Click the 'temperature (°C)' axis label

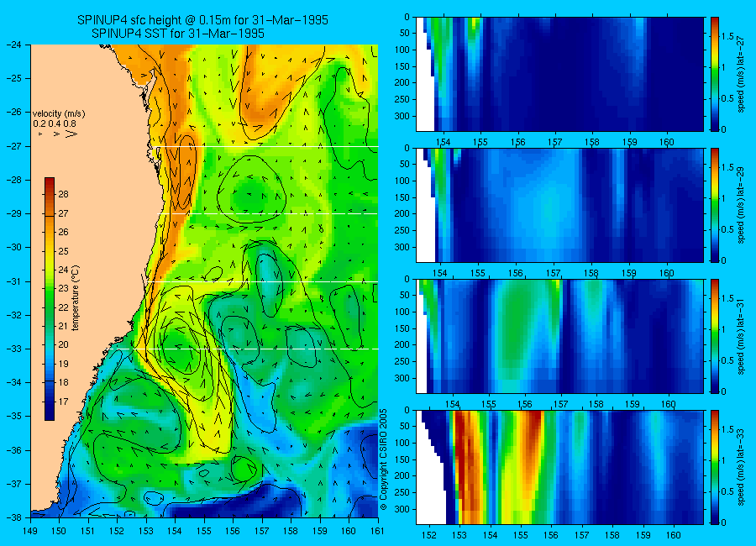click(x=76, y=298)
